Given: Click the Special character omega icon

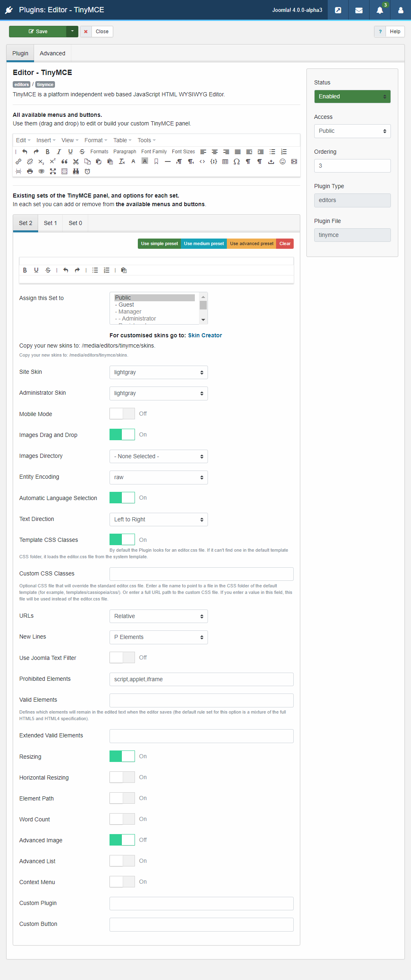Looking at the screenshot, I should (237, 161).
